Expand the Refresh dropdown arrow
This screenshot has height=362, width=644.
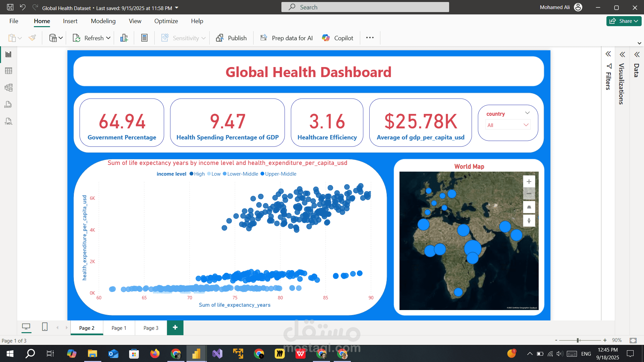coord(108,38)
